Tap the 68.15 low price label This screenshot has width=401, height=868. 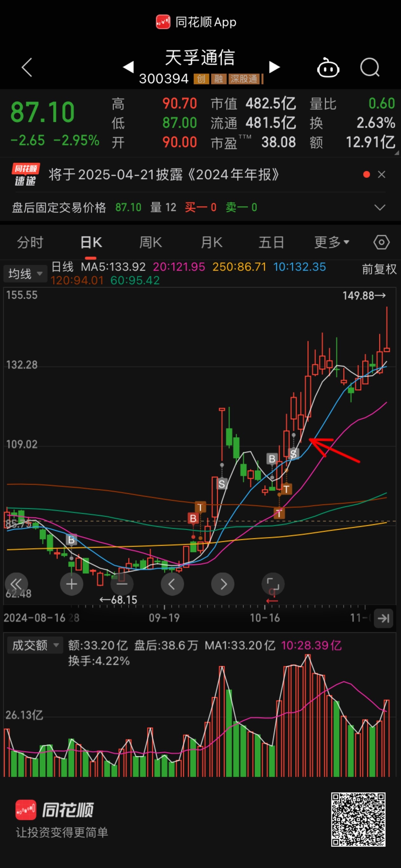pyautogui.click(x=118, y=600)
